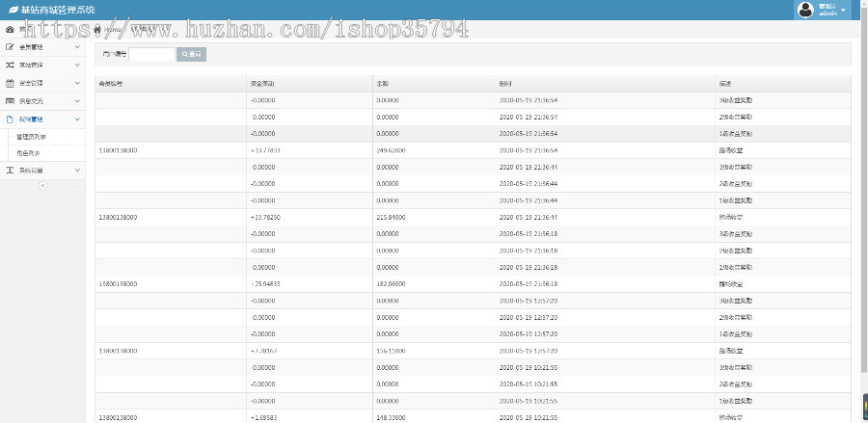Click the description in the 182.06000 row

[x=731, y=283]
